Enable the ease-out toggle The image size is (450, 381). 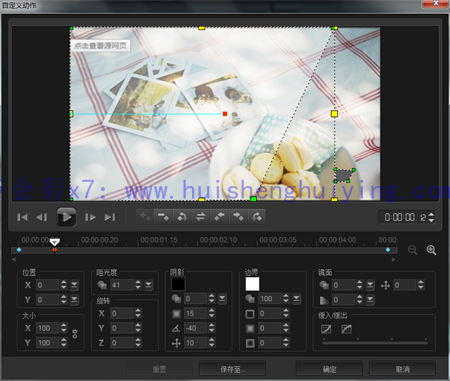347,329
